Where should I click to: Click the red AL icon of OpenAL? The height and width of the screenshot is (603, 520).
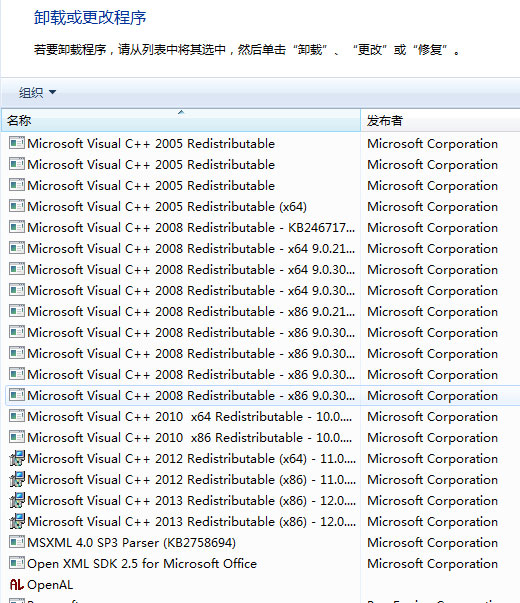[x=17, y=585]
